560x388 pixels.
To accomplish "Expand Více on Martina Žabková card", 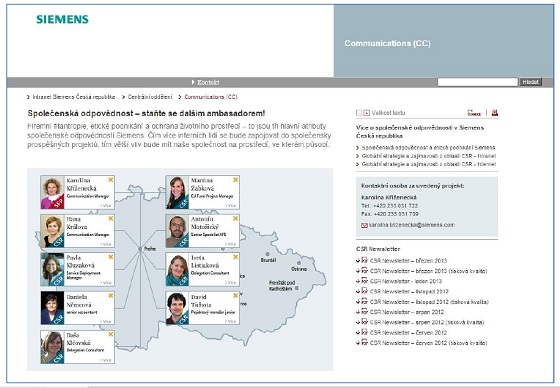I will pos(230,205).
